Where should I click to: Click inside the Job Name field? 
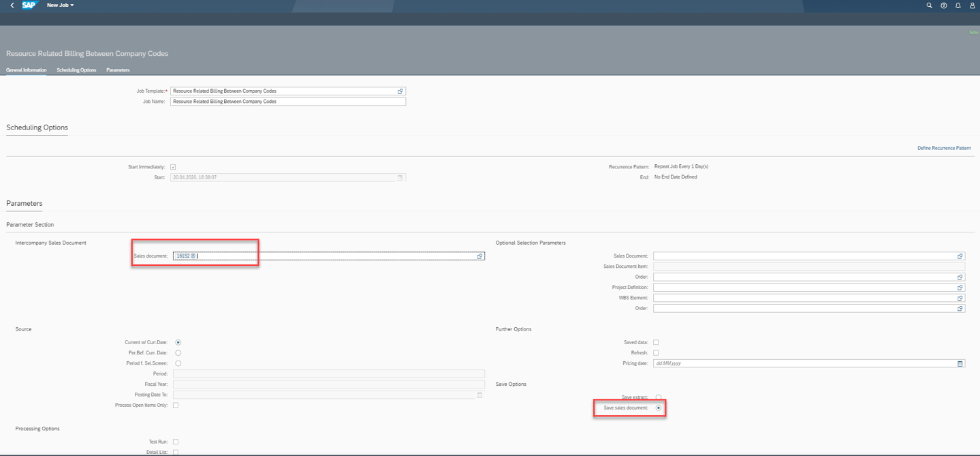pyautogui.click(x=286, y=101)
